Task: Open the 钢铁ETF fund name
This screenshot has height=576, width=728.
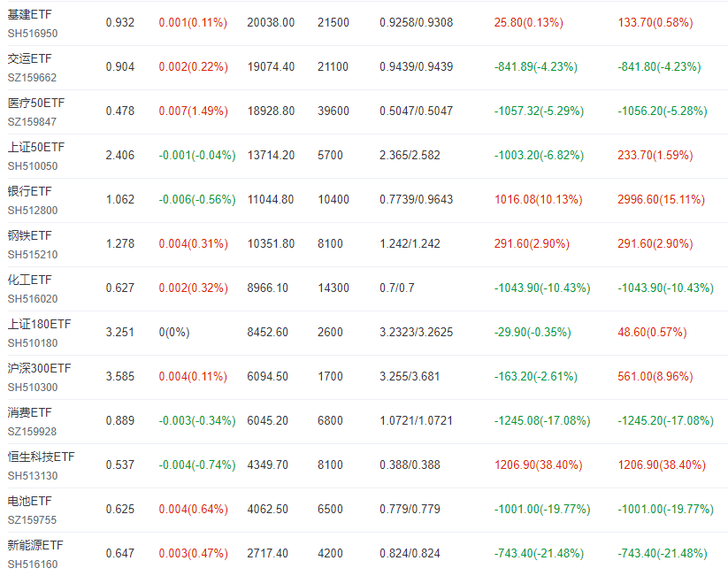Action: [30, 235]
